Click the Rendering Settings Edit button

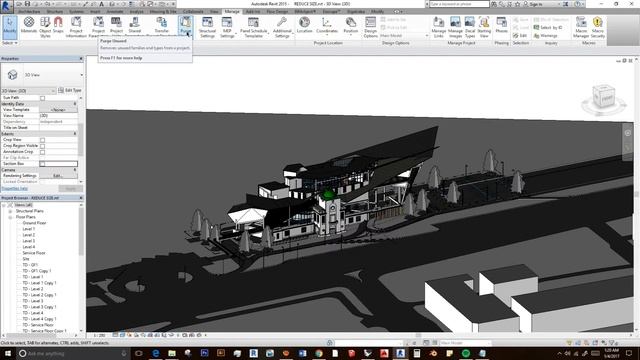pos(58,176)
